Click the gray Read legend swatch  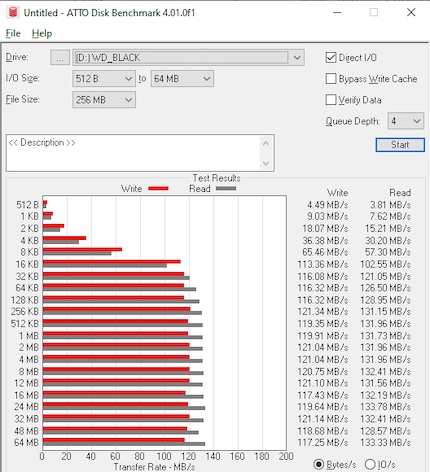pyautogui.click(x=226, y=189)
